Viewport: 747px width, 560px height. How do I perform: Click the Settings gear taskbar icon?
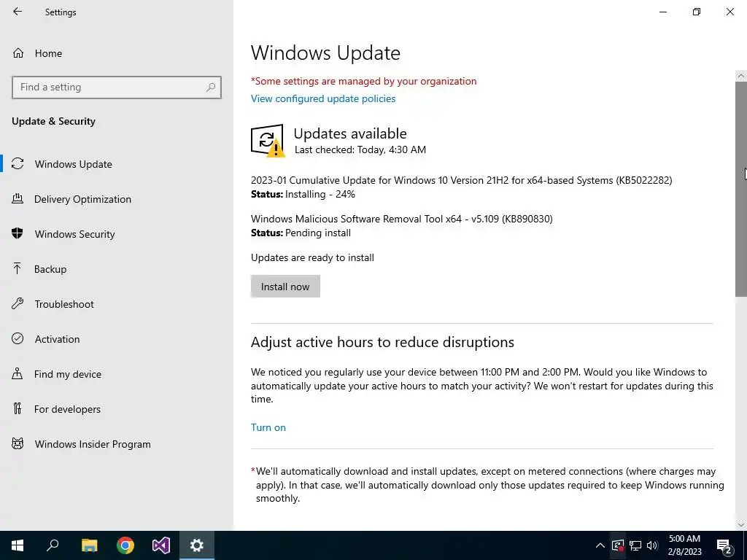(x=197, y=545)
